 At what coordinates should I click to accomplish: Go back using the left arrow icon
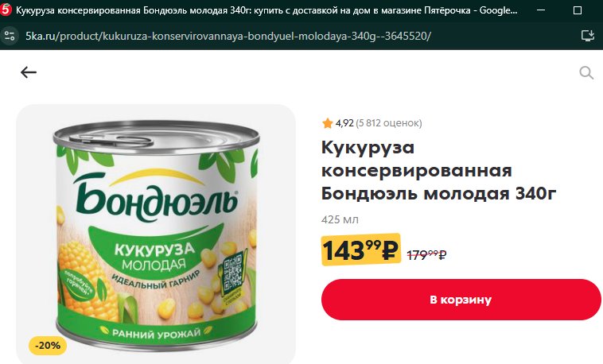point(29,72)
